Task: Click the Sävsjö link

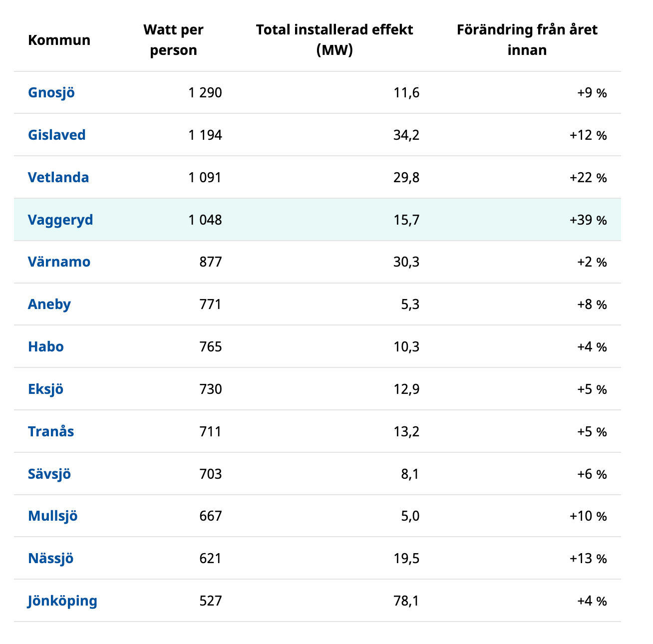Action: [49, 474]
